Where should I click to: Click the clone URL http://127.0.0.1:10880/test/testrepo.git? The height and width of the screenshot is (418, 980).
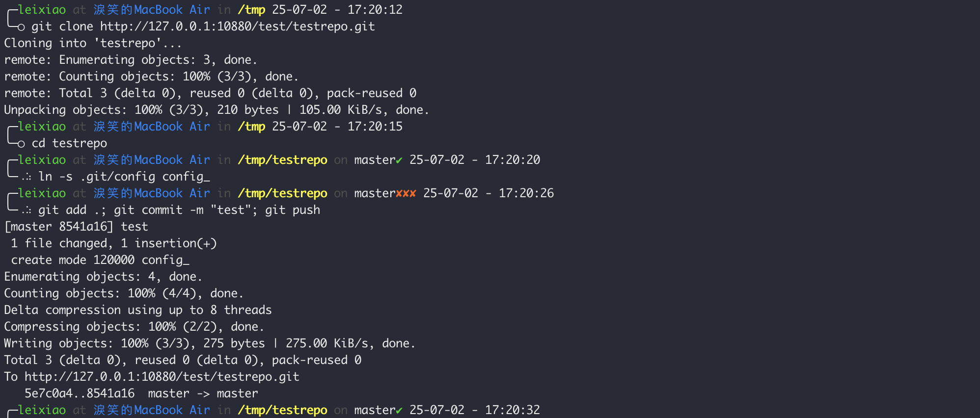238,26
